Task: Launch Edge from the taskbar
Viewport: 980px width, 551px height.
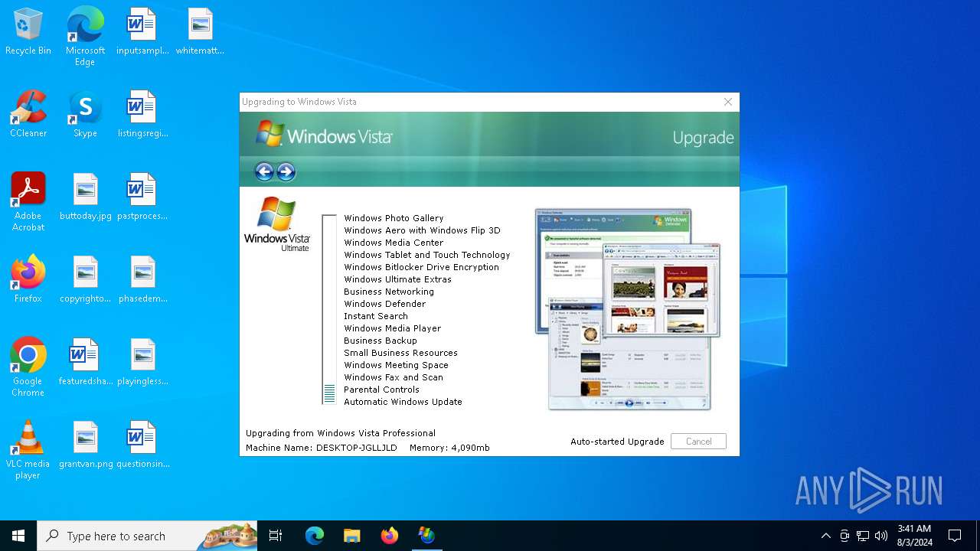Action: pyautogui.click(x=315, y=536)
